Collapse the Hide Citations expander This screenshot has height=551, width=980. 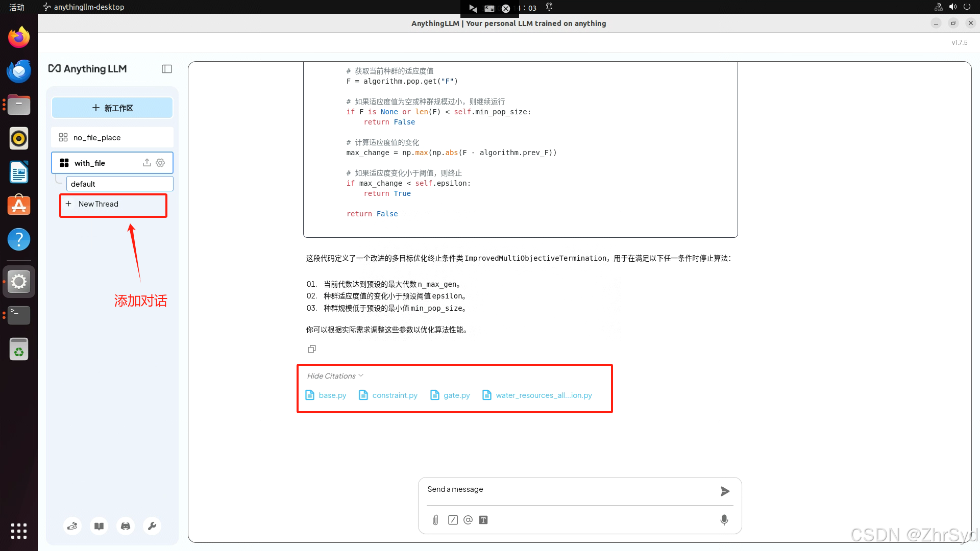(335, 376)
